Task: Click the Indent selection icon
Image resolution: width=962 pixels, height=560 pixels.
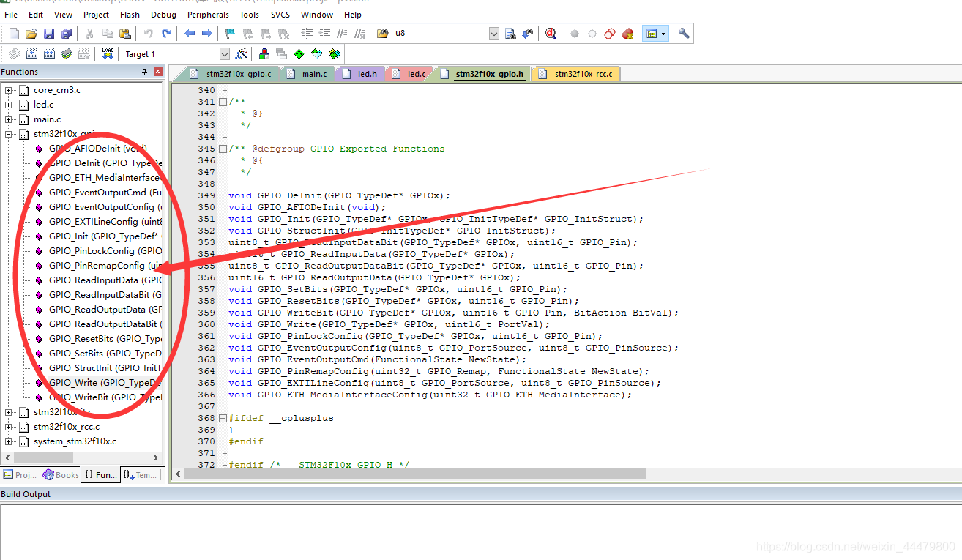Action: pos(307,34)
